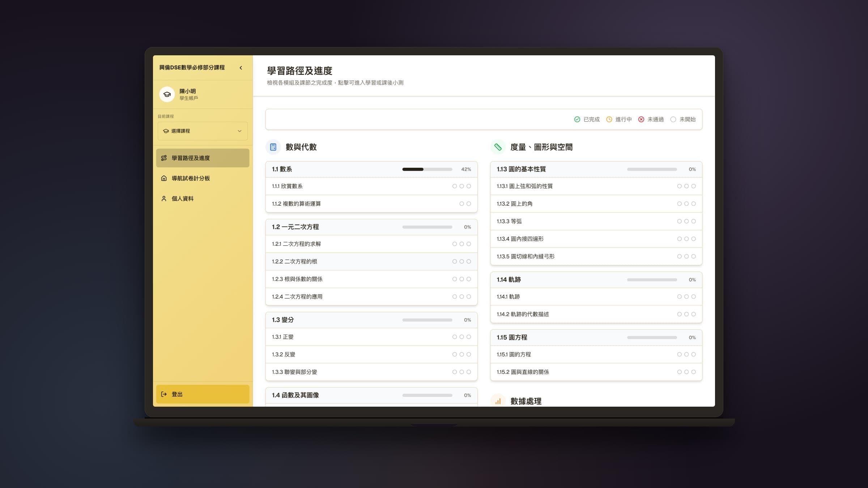
Task: Click the 1.2 一元二次方程 progress bar
Action: pos(427,227)
